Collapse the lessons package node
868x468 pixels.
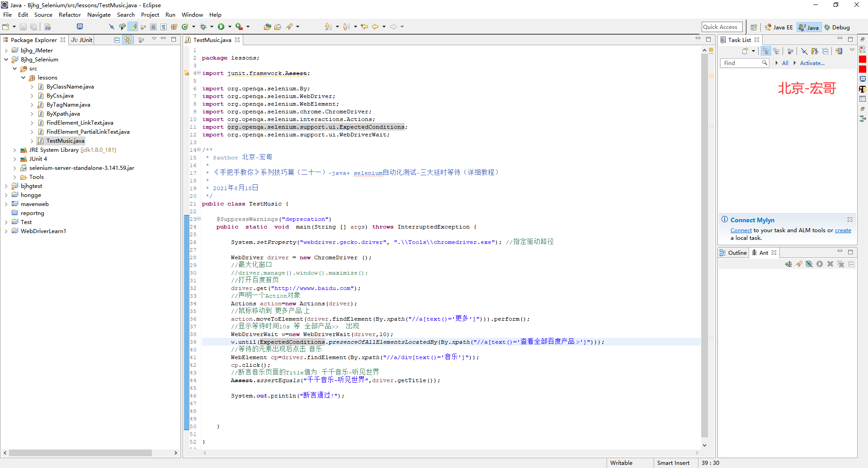tap(24, 78)
